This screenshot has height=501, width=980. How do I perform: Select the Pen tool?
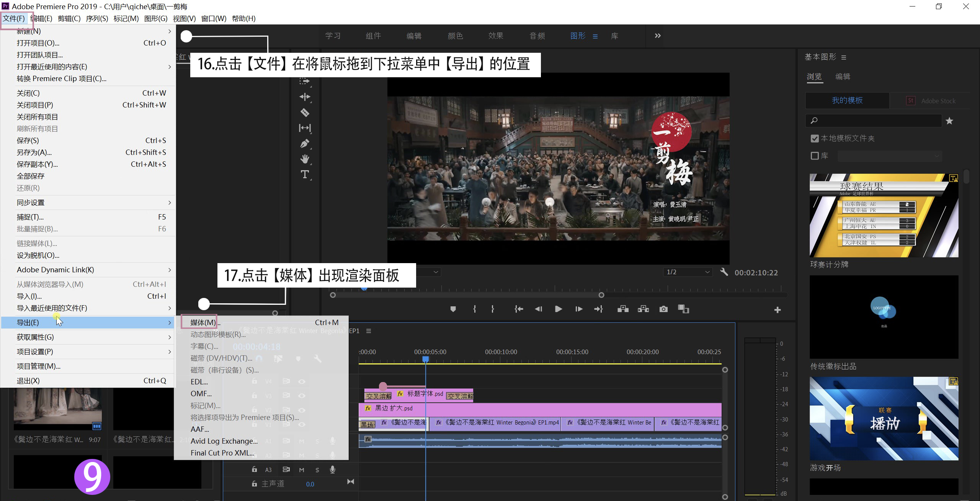pyautogui.click(x=305, y=144)
